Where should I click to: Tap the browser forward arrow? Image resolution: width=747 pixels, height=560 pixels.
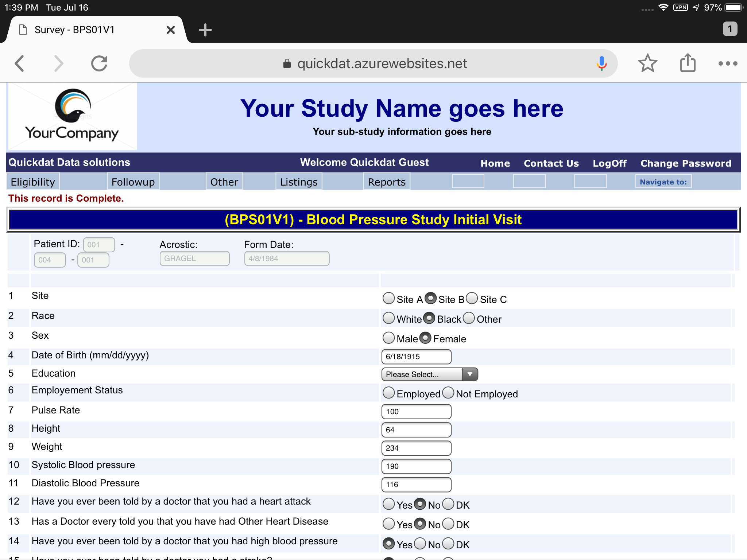click(58, 63)
